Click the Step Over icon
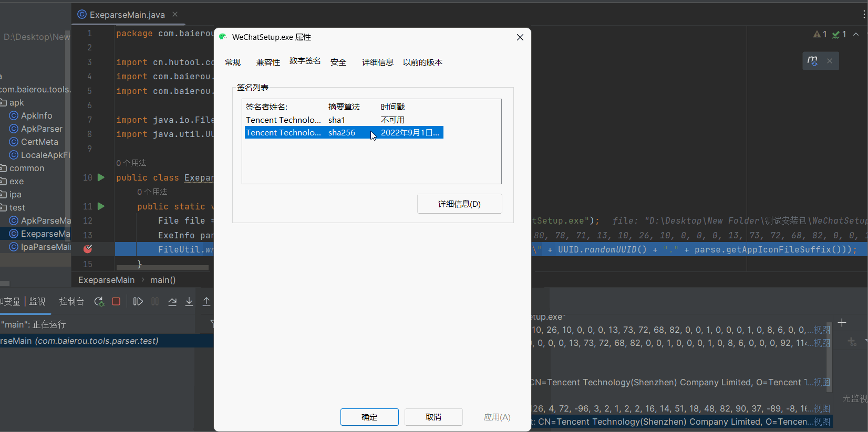 point(172,301)
